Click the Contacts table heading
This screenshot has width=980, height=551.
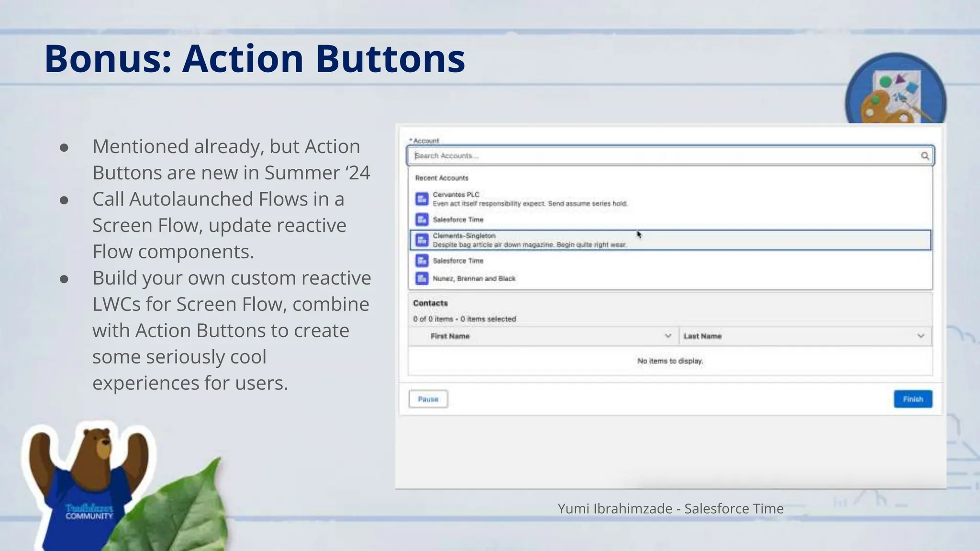tap(430, 303)
